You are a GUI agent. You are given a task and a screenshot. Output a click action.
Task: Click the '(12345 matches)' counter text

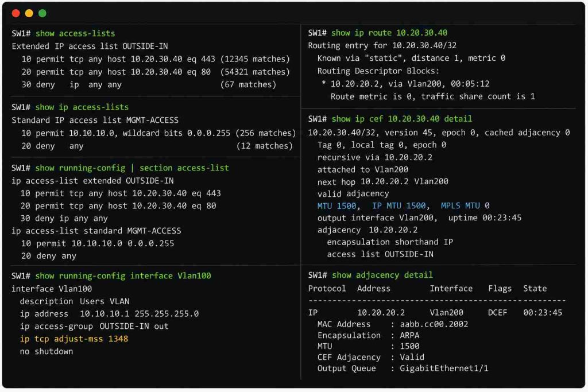pos(255,59)
